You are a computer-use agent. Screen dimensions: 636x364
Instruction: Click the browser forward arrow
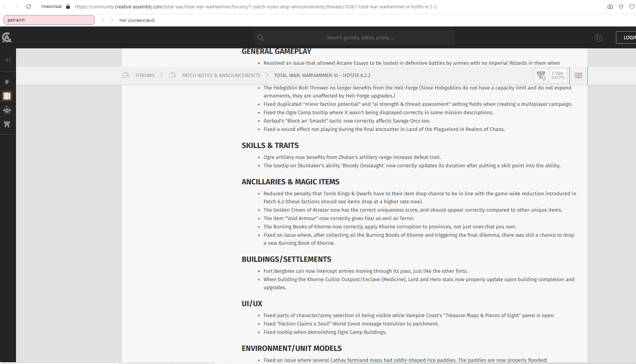[17, 7]
